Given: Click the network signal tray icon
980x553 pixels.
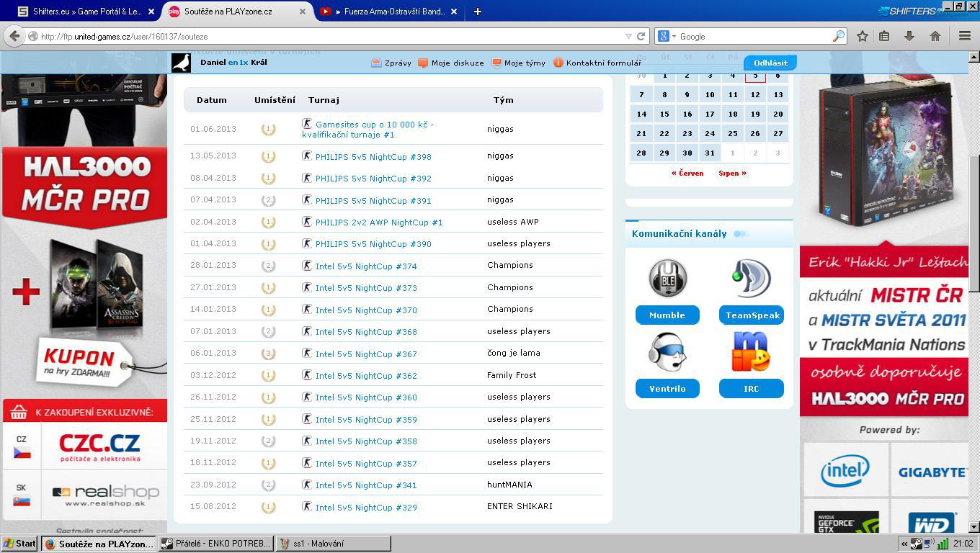Looking at the screenshot, I should coord(943,544).
